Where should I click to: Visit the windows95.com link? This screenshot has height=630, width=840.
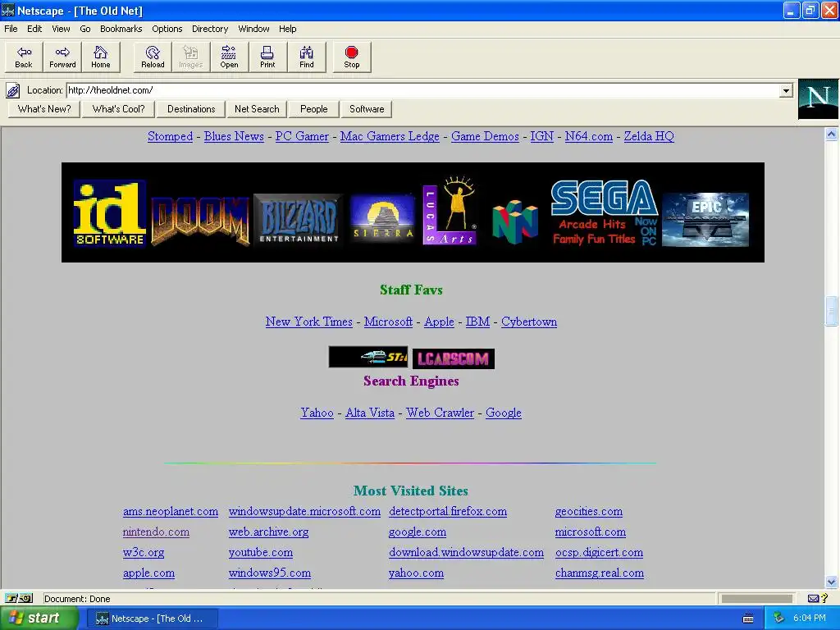[269, 573]
